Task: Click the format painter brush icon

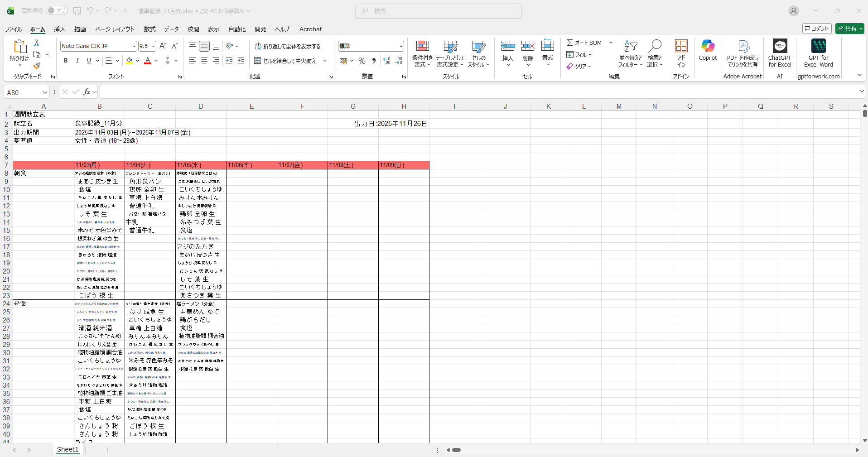Action: click(x=37, y=66)
